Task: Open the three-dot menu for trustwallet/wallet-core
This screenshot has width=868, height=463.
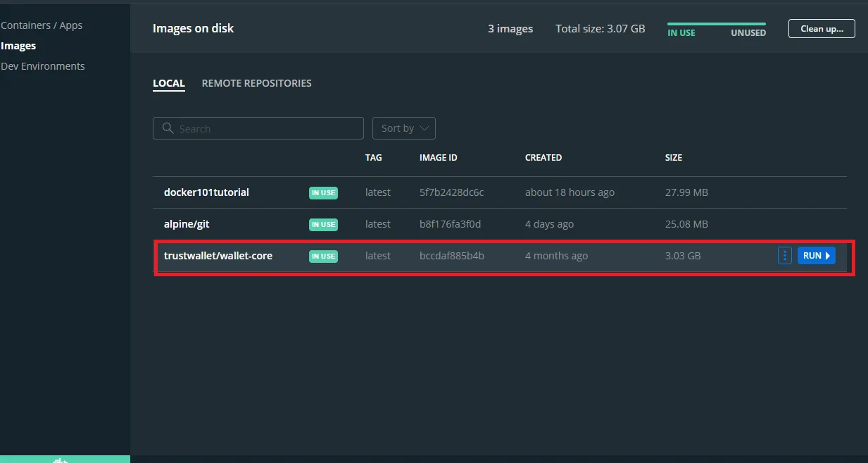Action: pos(784,256)
